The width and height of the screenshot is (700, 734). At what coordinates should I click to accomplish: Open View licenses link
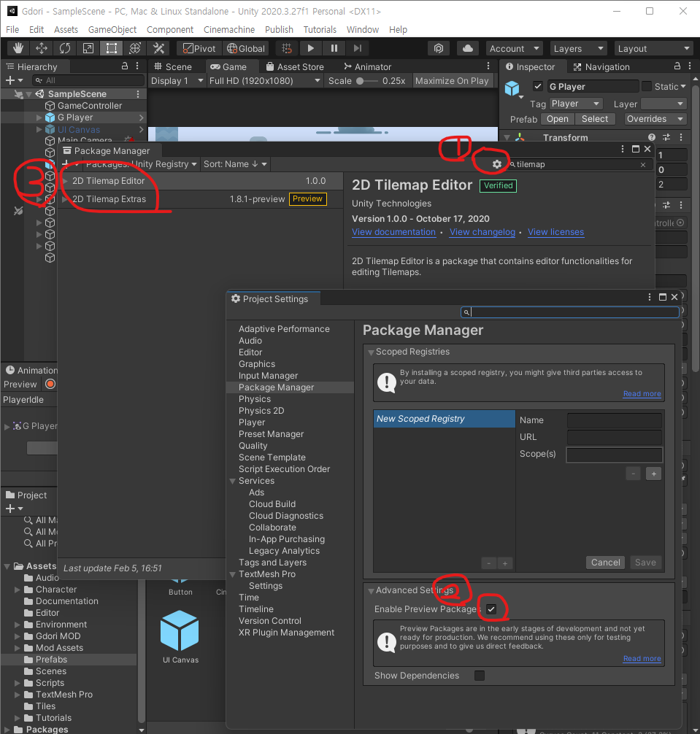(555, 232)
